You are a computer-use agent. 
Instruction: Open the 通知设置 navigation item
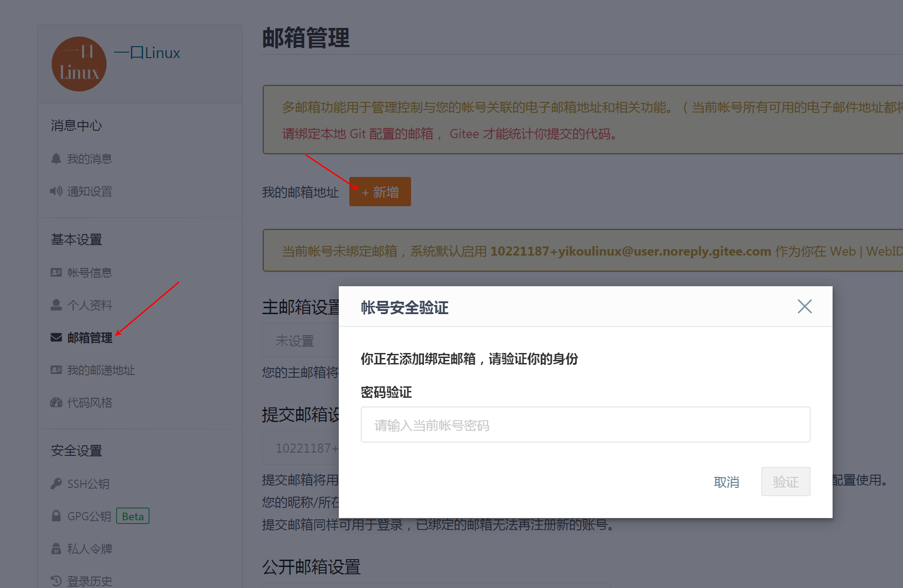tap(90, 192)
